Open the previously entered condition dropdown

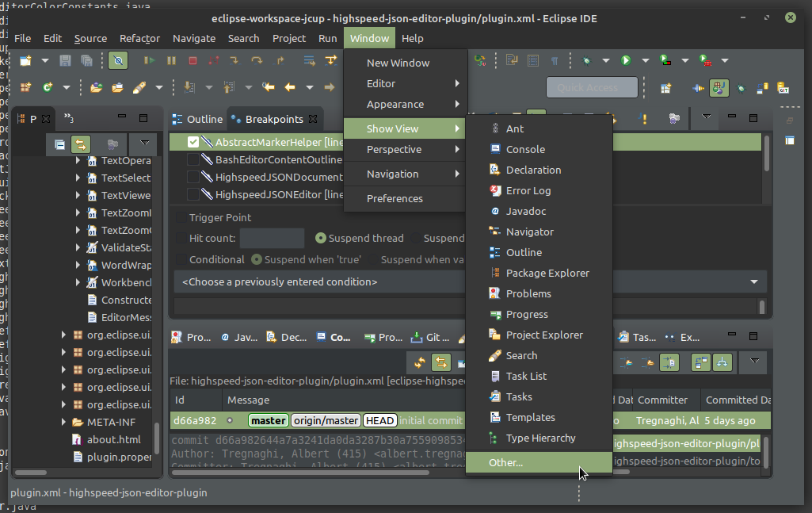tap(754, 282)
